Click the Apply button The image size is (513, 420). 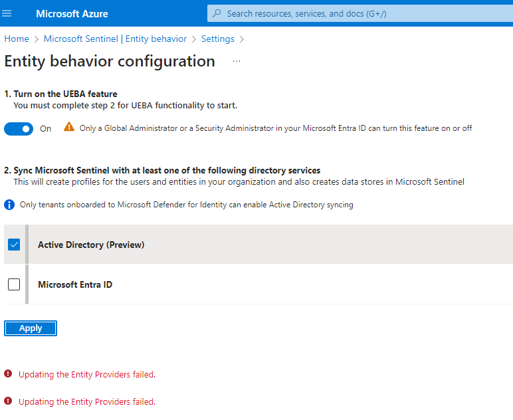click(31, 328)
